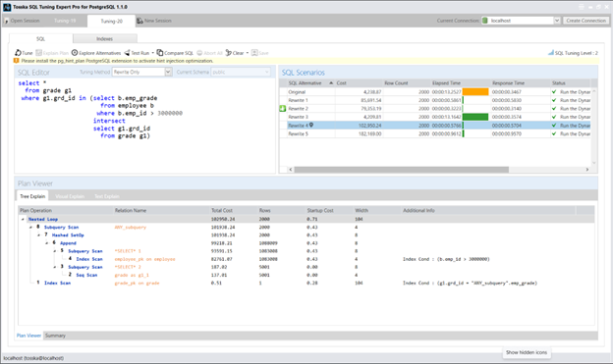Open the Visual Explain tab

click(x=70, y=196)
